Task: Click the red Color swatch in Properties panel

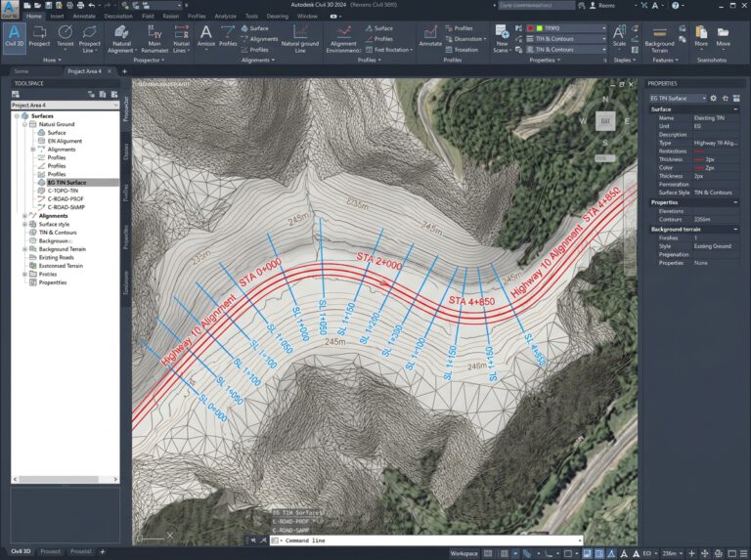Action: click(x=699, y=168)
